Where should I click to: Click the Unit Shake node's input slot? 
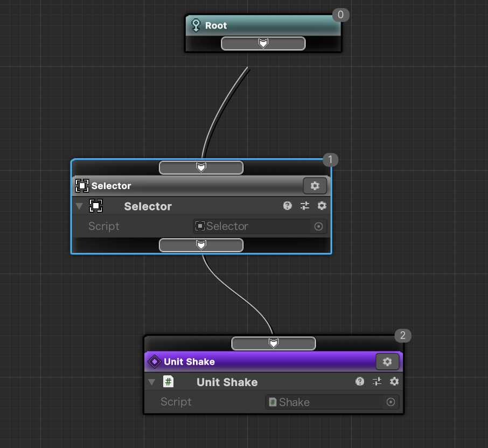[274, 343]
